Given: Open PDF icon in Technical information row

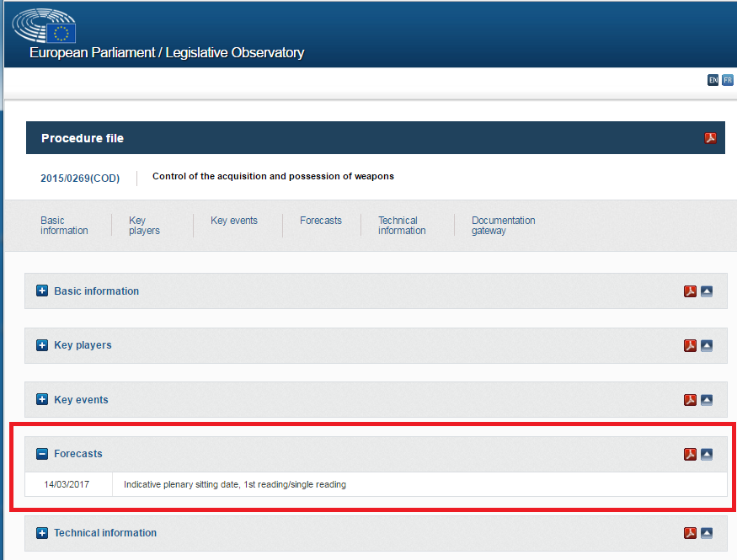Looking at the screenshot, I should (690, 533).
